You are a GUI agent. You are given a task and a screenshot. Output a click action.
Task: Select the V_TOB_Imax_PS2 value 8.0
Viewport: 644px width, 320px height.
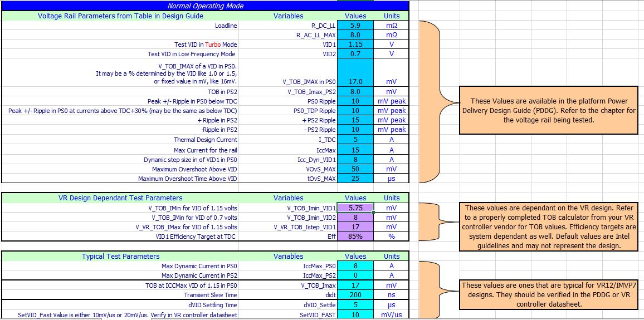pyautogui.click(x=355, y=91)
